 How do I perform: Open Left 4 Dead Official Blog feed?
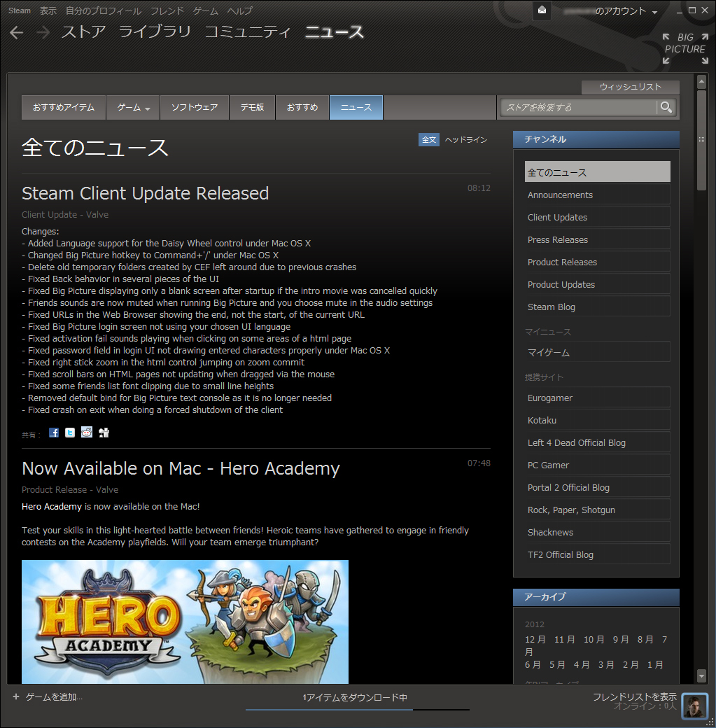point(597,442)
